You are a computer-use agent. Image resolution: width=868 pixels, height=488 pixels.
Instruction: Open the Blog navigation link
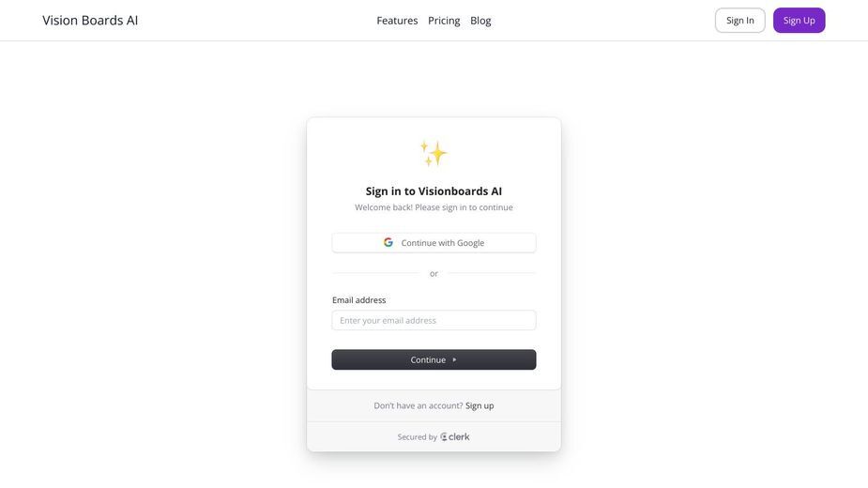[480, 21]
